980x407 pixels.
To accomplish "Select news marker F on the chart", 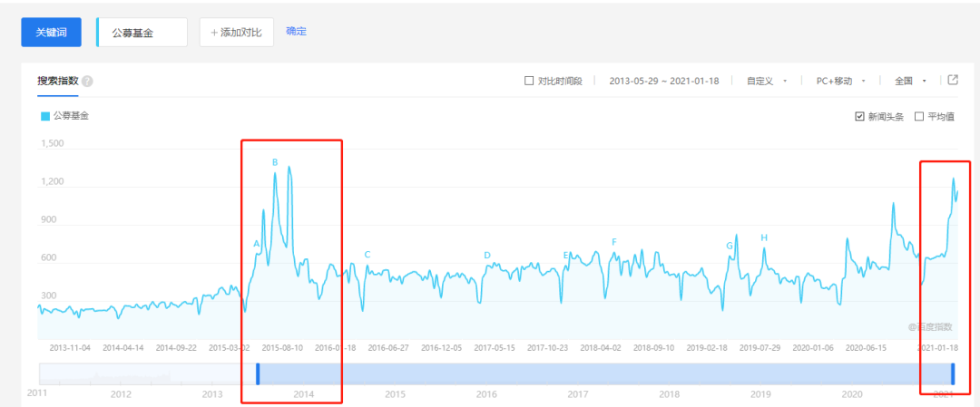I will (x=614, y=242).
